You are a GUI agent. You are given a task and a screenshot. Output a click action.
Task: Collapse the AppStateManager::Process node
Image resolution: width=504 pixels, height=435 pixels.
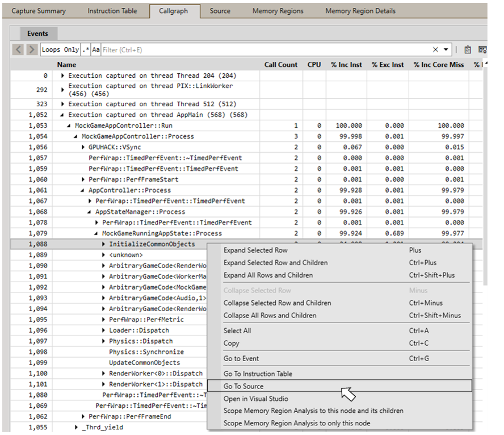89,212
